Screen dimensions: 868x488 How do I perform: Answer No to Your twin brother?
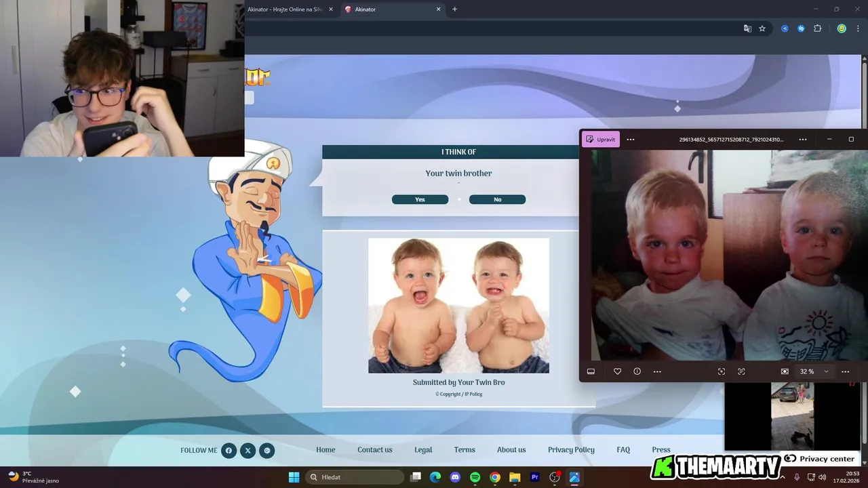(x=497, y=199)
